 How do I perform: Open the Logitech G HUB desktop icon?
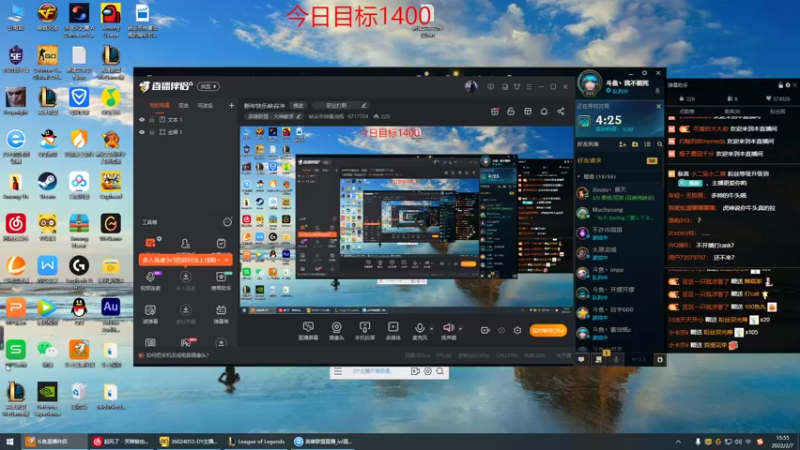coord(79,266)
